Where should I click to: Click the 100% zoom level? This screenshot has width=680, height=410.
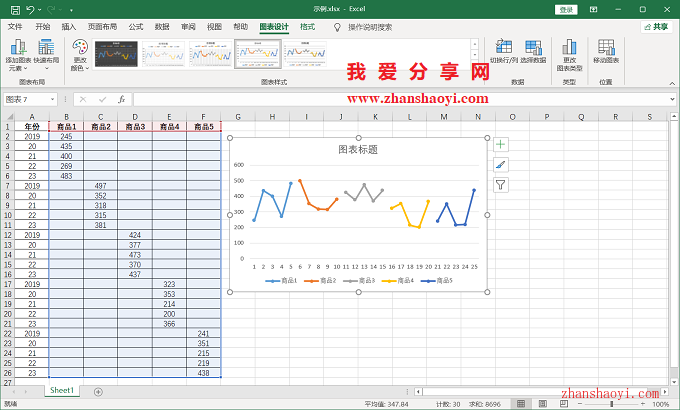(660, 404)
